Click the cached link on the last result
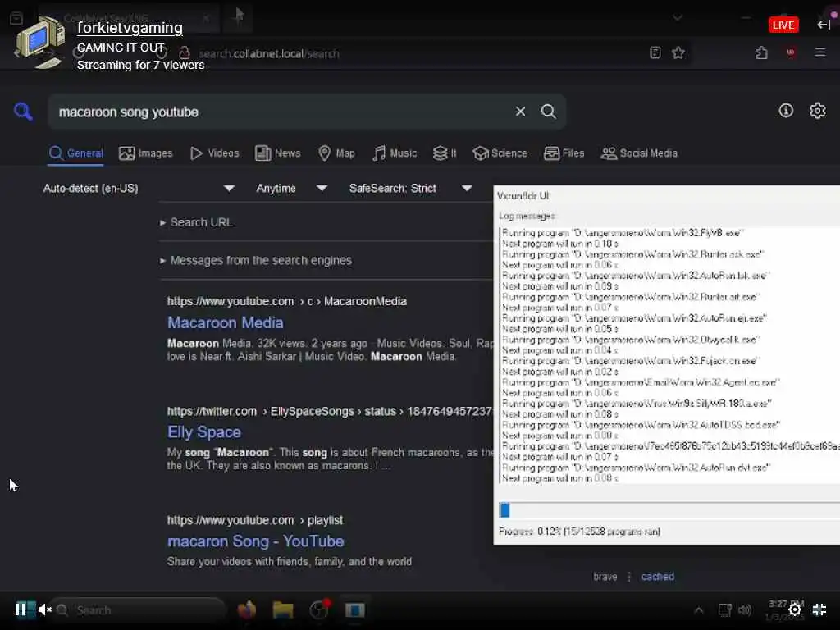This screenshot has width=840, height=630. 657,577
